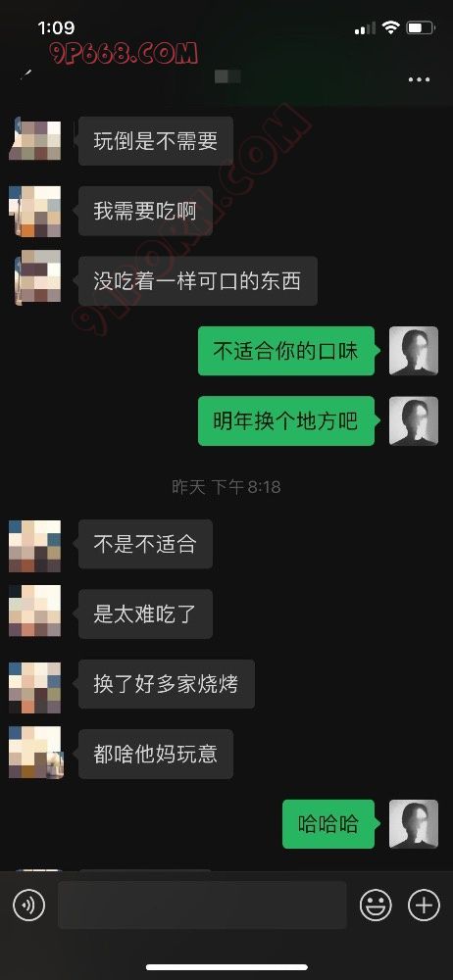Open the emoji sticker picker

376,905
